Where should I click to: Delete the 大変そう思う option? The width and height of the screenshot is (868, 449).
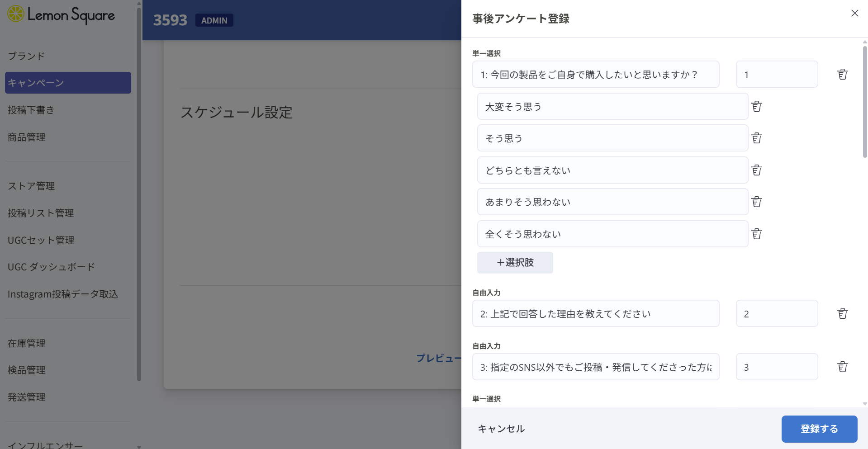point(757,107)
